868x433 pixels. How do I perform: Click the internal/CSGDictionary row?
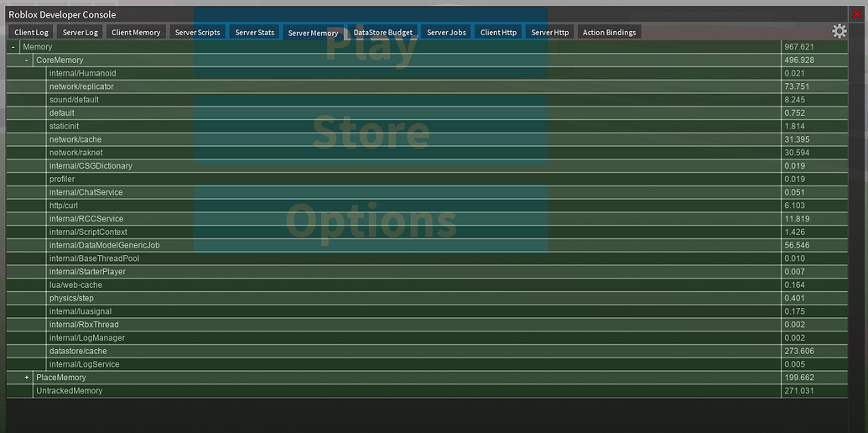427,166
